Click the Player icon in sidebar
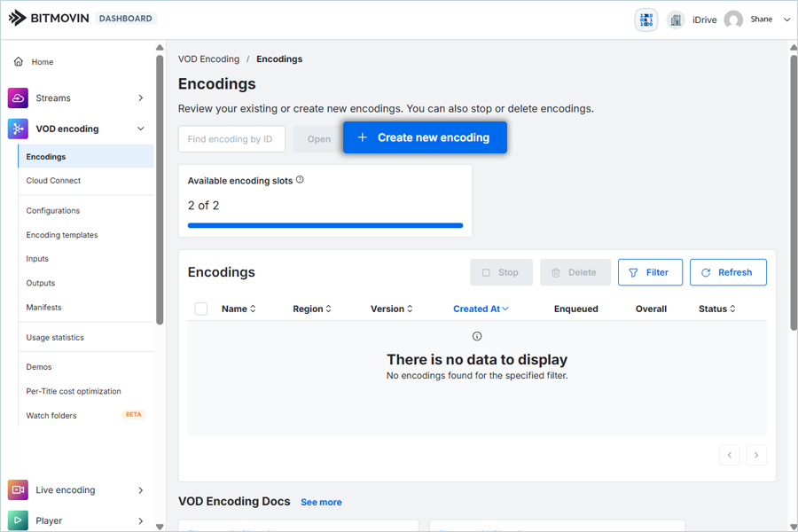 18,520
